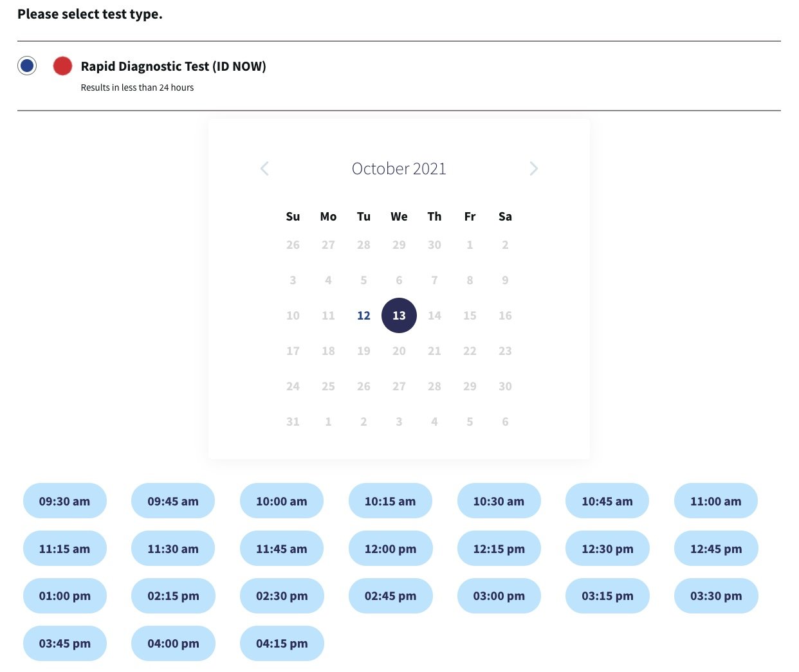Select the 02:30 pm time slot
Image resolution: width=799 pixels, height=672 pixels.
[282, 596]
